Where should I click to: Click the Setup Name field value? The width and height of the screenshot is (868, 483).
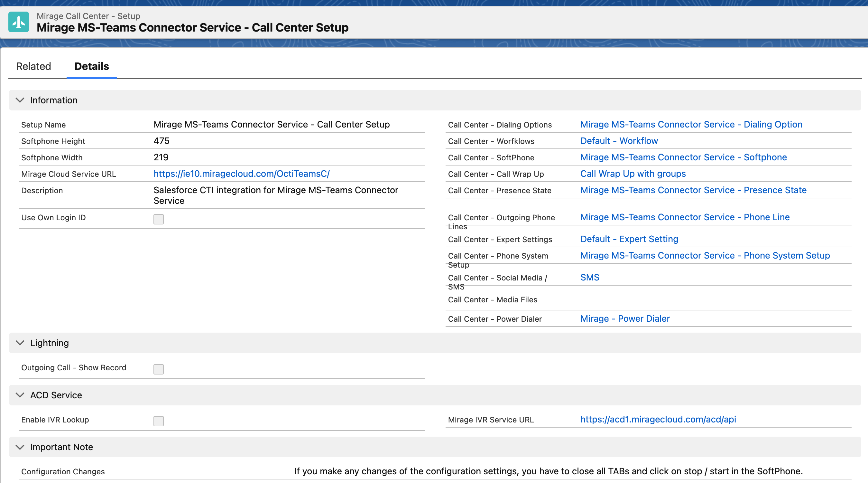point(272,125)
